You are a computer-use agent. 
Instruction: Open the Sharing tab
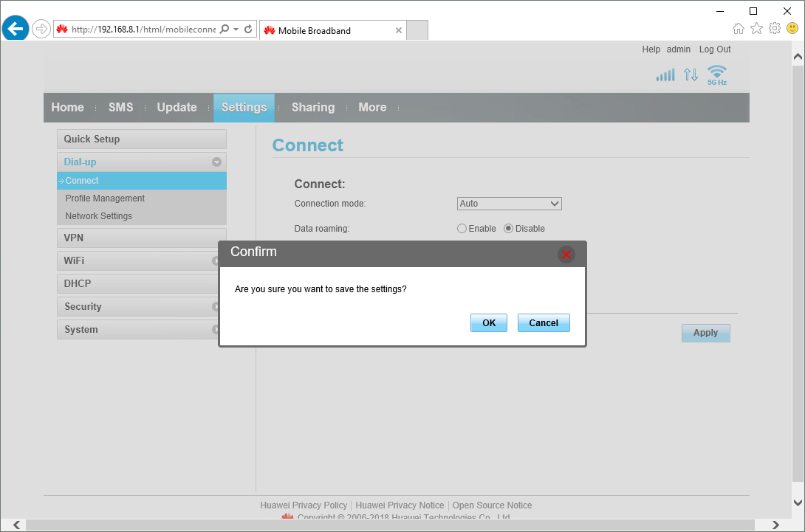(312, 108)
